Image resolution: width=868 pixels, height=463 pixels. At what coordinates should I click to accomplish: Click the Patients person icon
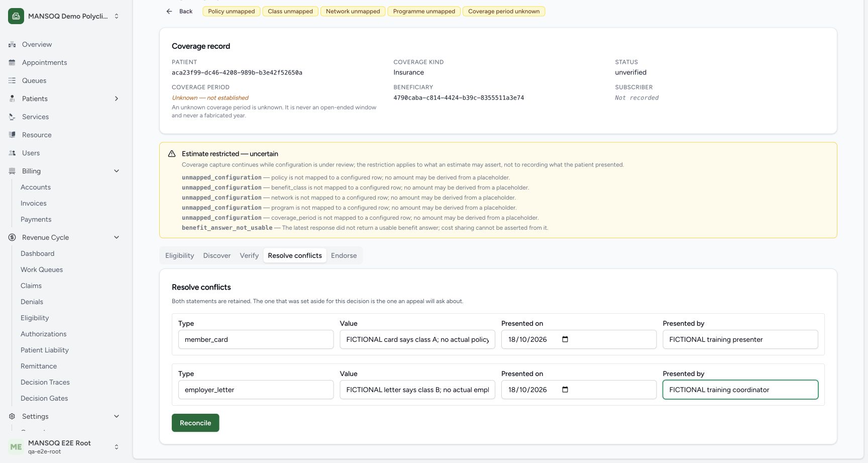pos(12,99)
